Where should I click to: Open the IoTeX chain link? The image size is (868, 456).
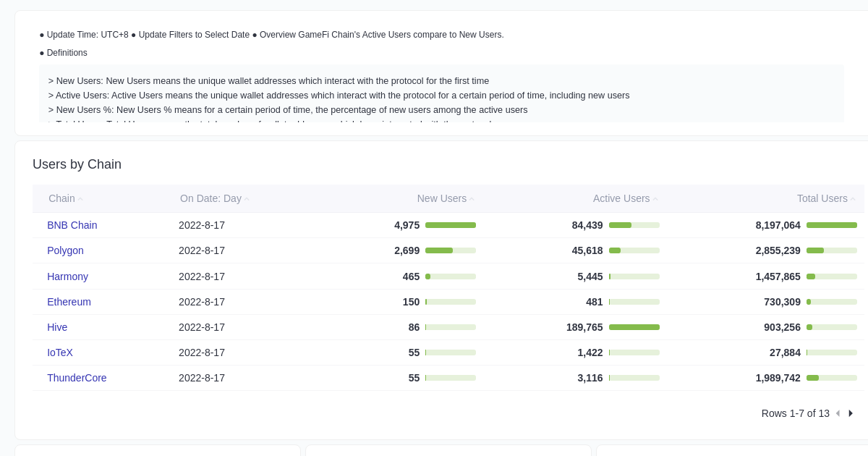tap(60, 352)
